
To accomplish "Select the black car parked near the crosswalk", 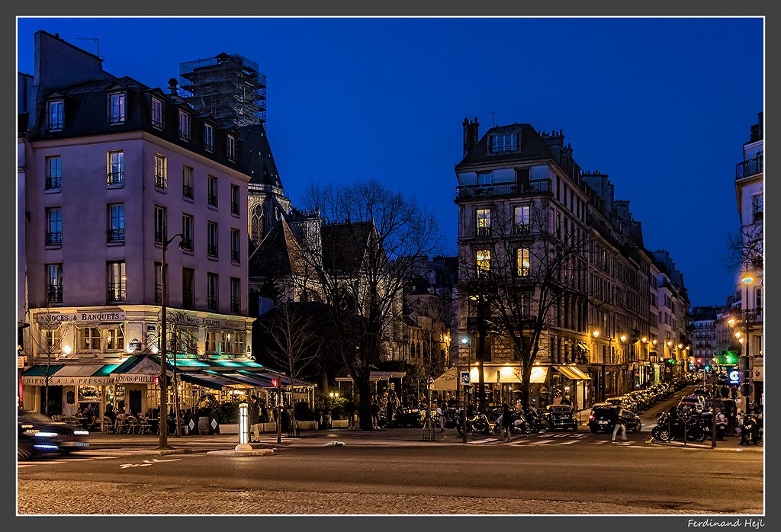I will pos(607,418).
